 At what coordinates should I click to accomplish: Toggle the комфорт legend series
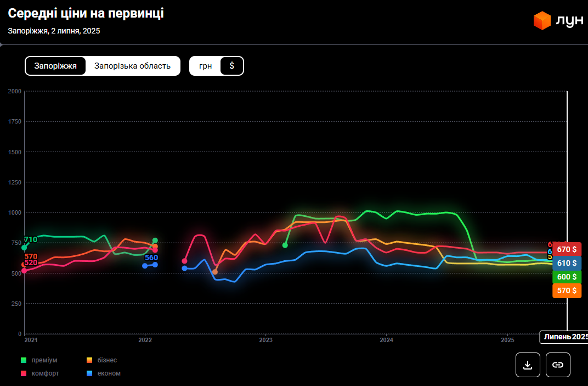point(45,373)
